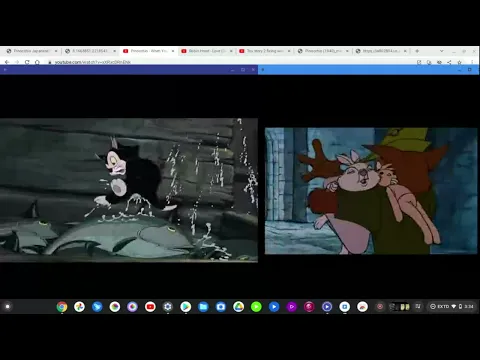Maximize the left Pinocchio video window

[x=243, y=70]
